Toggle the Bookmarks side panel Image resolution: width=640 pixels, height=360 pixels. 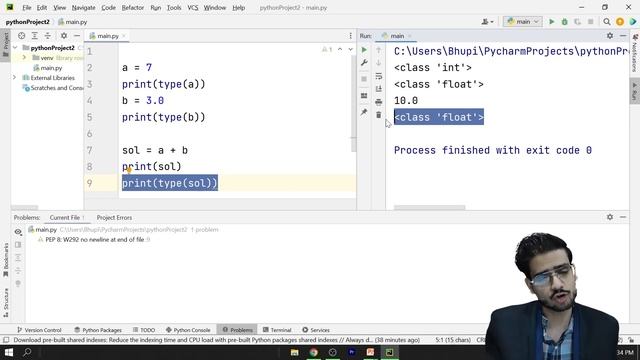click(6, 260)
